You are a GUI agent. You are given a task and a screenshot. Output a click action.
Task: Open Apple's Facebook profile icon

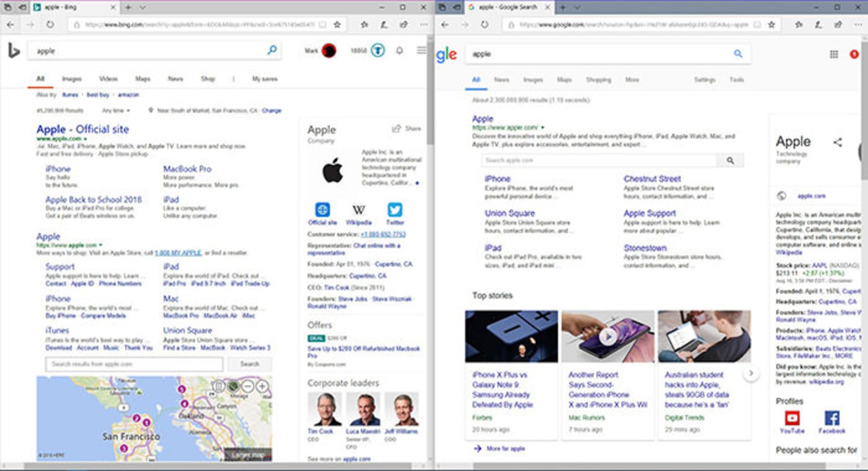click(832, 418)
